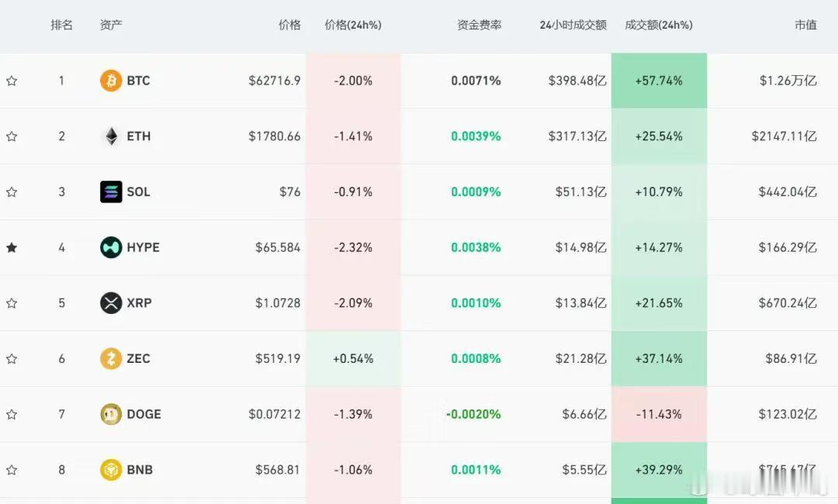
Task: Click the $166.29亿 market cap
Action: coord(788,247)
